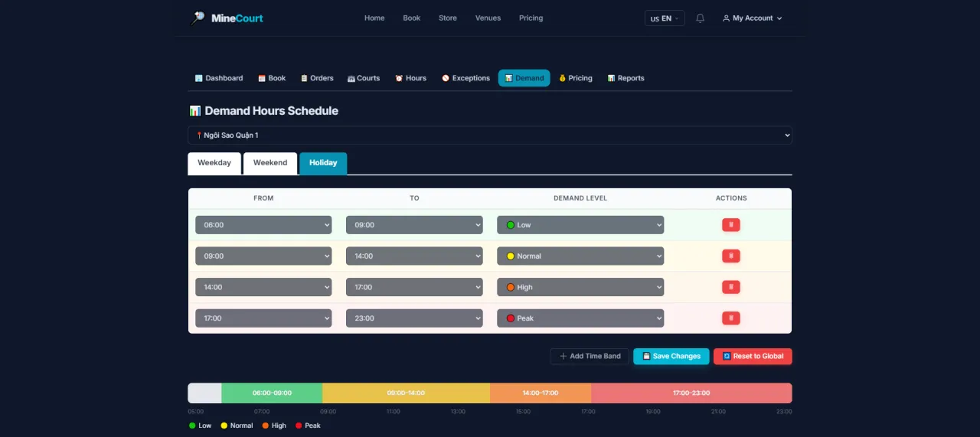Click the DEMAND LEVEL column header
The height and width of the screenshot is (437, 980).
[580, 198]
